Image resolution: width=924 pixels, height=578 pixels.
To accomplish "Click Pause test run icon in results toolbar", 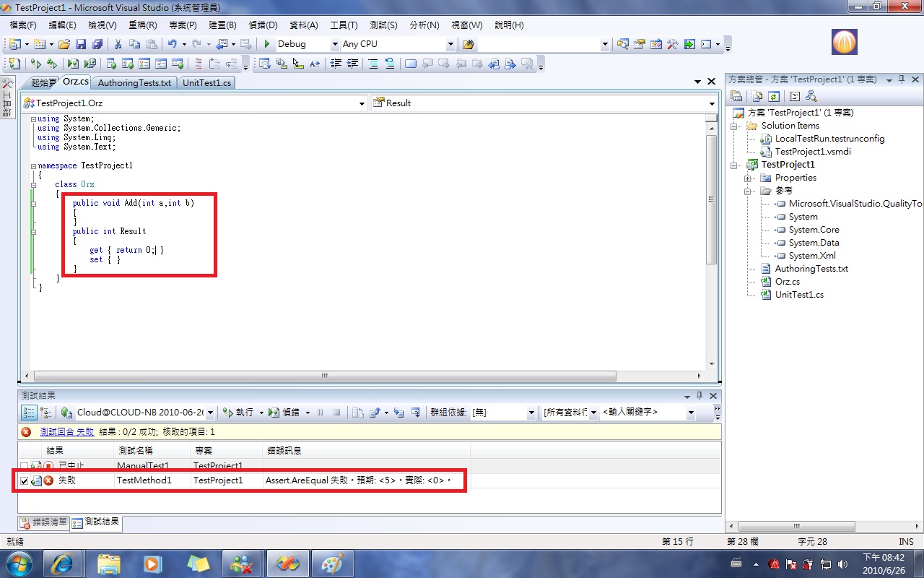I will (x=321, y=413).
